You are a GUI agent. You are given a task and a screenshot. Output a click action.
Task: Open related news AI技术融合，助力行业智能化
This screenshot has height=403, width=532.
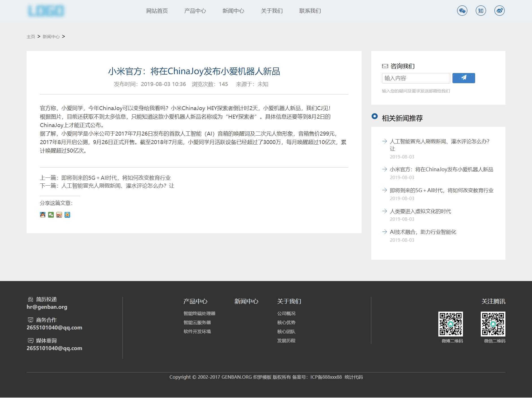[x=423, y=232]
